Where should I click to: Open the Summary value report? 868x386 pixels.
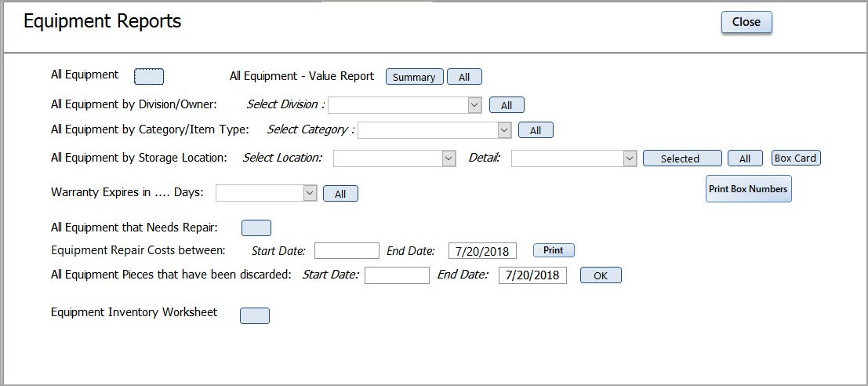414,77
